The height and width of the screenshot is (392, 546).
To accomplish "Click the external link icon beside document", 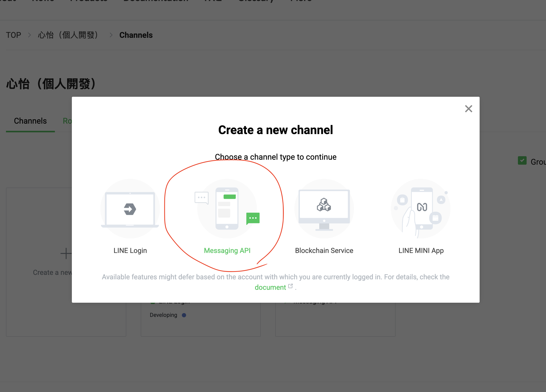I will pyautogui.click(x=290, y=286).
